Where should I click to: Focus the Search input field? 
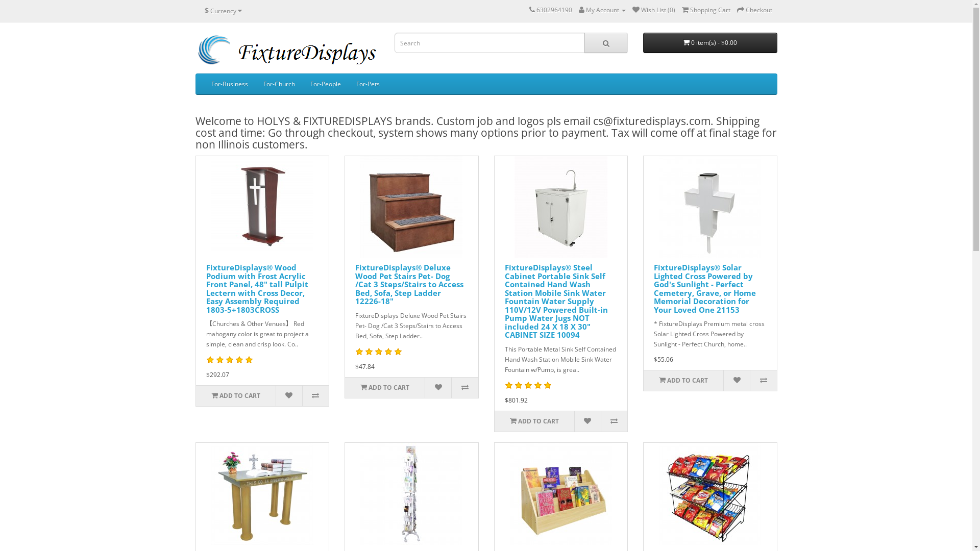click(489, 43)
